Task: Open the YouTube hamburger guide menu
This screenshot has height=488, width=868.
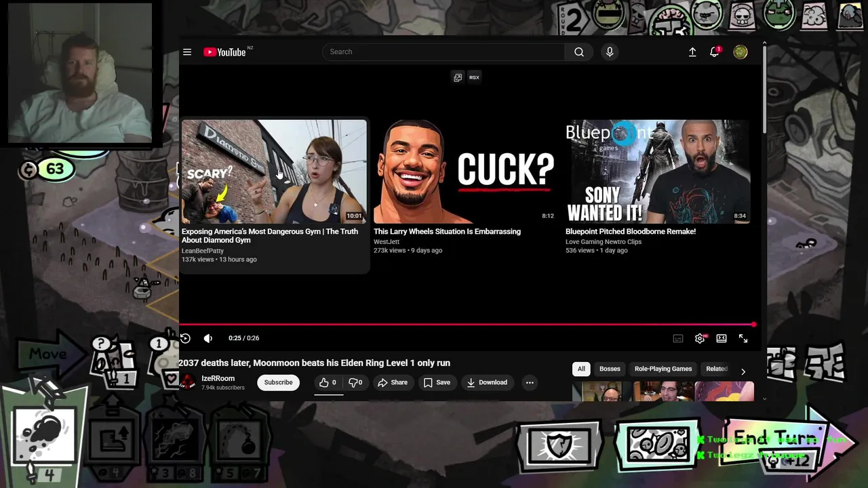Action: coord(187,52)
